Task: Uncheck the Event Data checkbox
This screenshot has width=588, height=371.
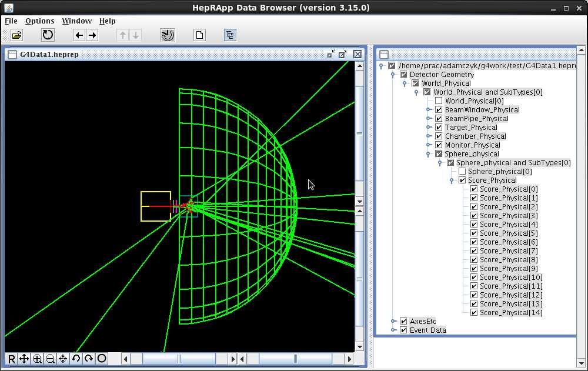Action: 403,330
